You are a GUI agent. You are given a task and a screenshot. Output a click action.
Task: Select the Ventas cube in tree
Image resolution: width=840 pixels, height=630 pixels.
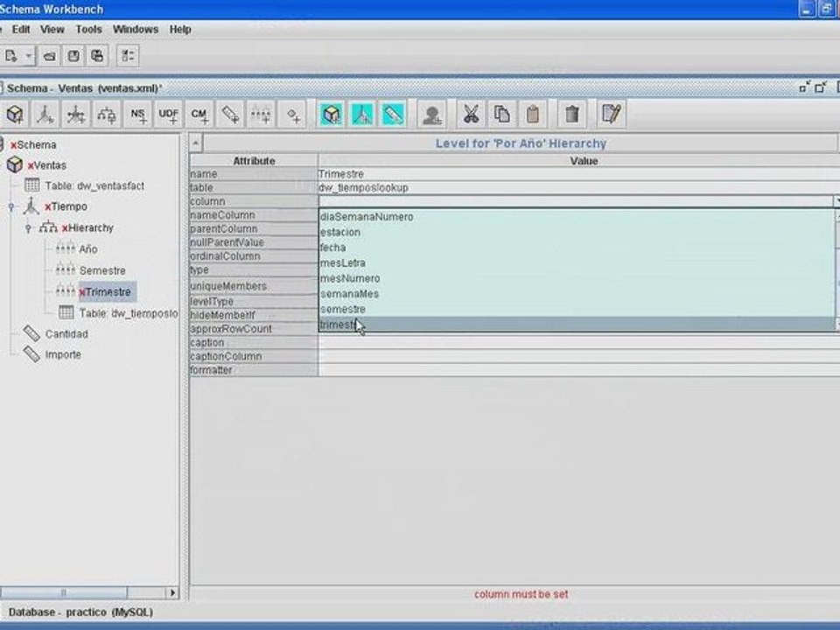pyautogui.click(x=47, y=165)
